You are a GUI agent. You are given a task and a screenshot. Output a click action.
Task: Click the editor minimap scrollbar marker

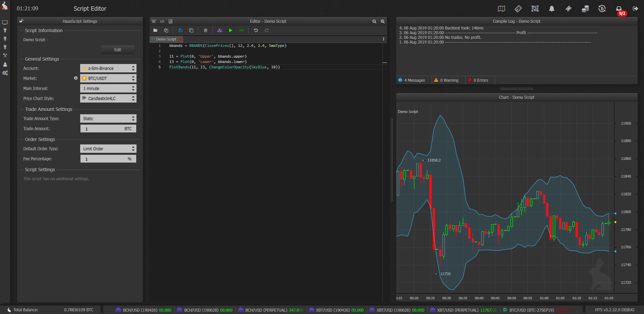(385, 63)
